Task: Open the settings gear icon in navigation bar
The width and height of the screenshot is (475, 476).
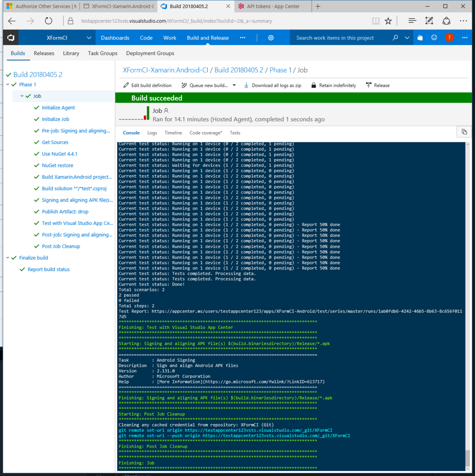Action: (271, 38)
